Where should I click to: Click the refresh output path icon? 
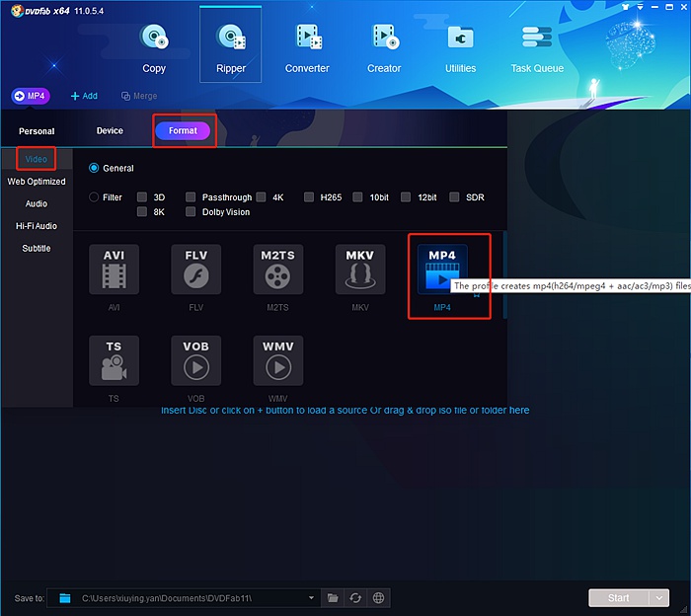point(355,598)
